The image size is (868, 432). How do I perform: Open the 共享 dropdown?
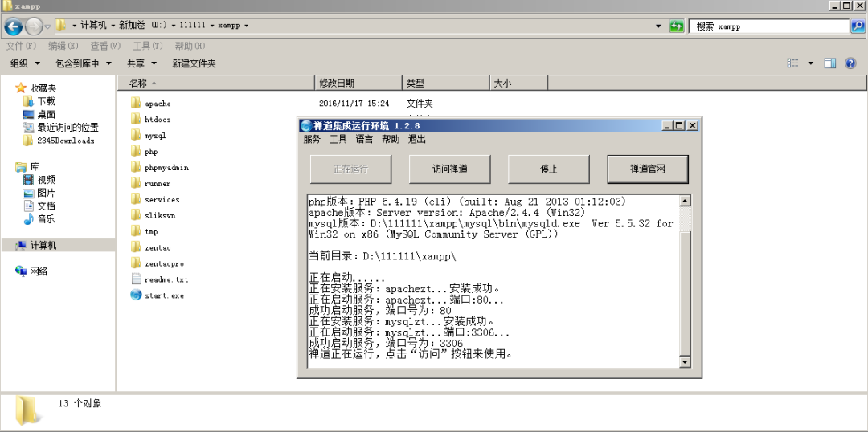142,63
